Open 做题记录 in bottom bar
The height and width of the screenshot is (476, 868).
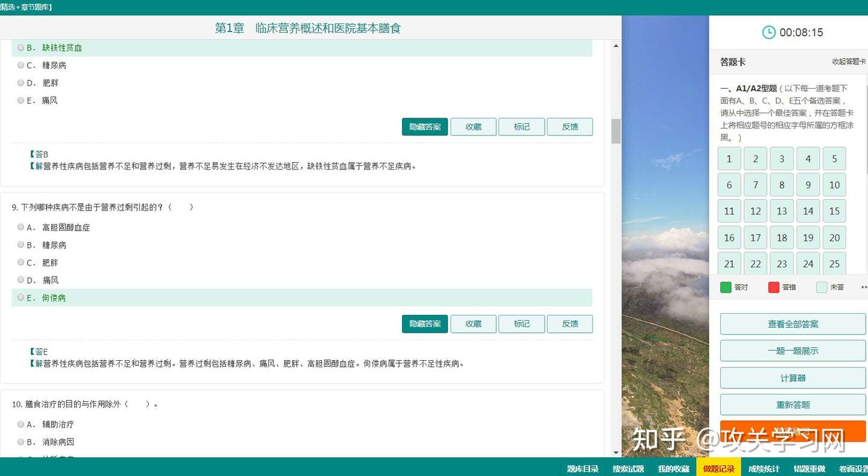click(719, 468)
